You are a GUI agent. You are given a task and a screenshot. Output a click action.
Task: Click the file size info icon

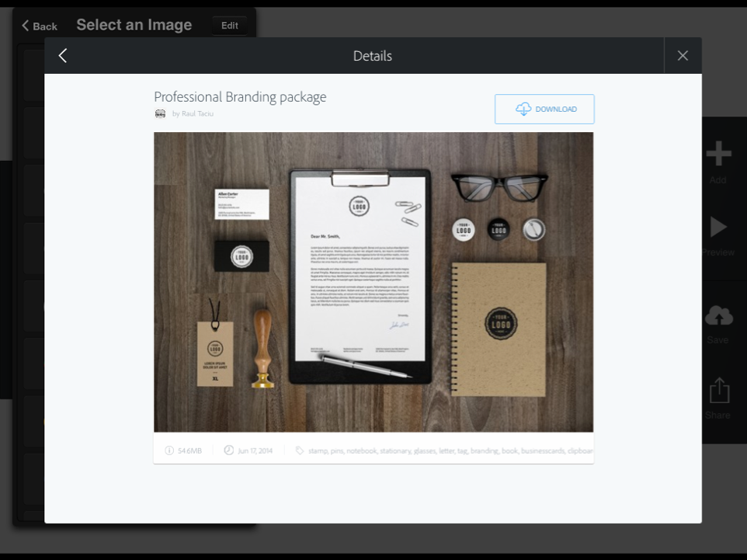click(x=169, y=450)
